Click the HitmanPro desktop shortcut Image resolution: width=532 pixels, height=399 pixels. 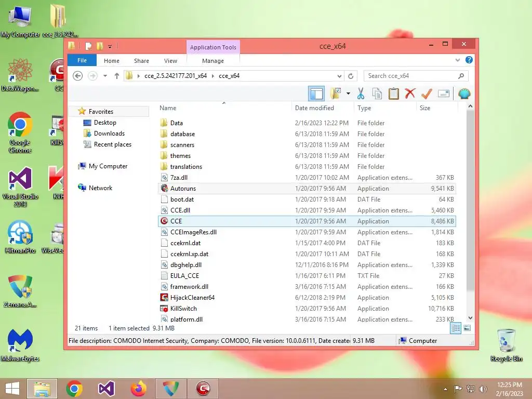(20, 237)
